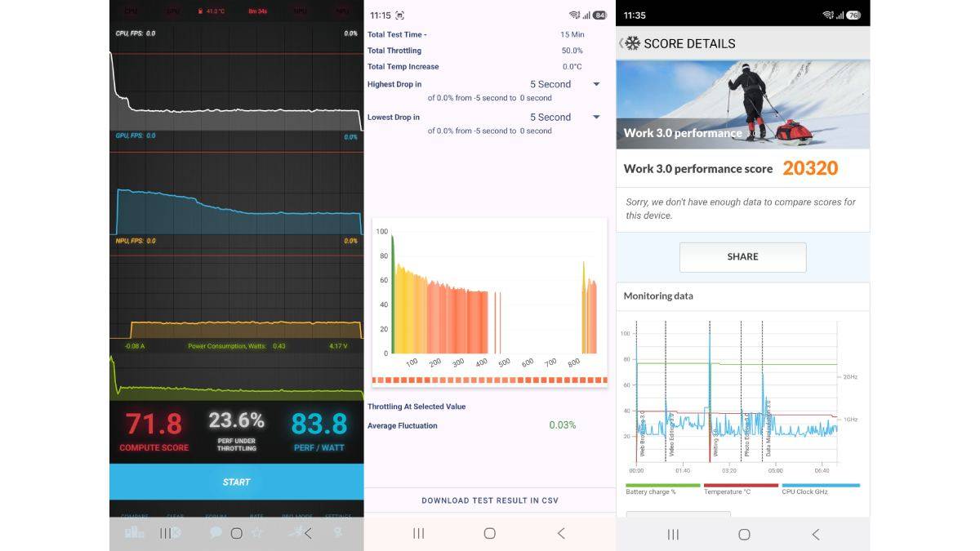Open the 5 Second value under Highest Drop
980x551 pixels.
click(550, 84)
